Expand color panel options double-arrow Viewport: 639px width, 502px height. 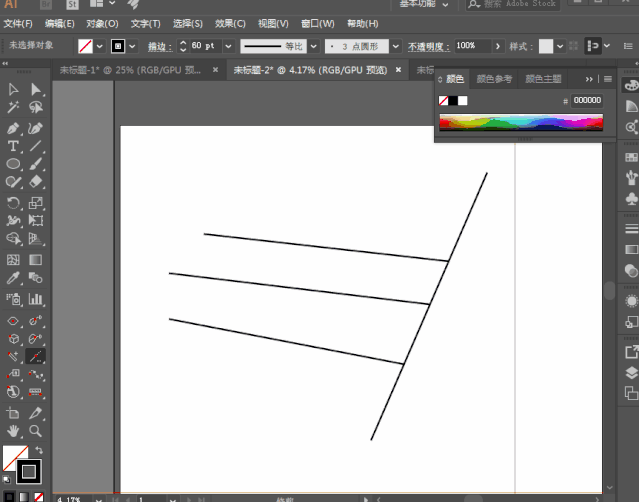pos(589,79)
